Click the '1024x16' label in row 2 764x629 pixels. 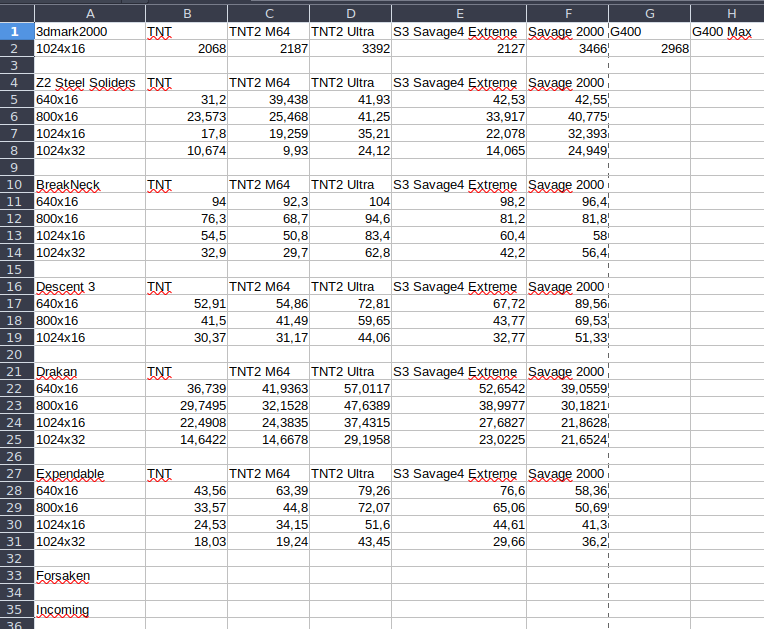pos(90,49)
